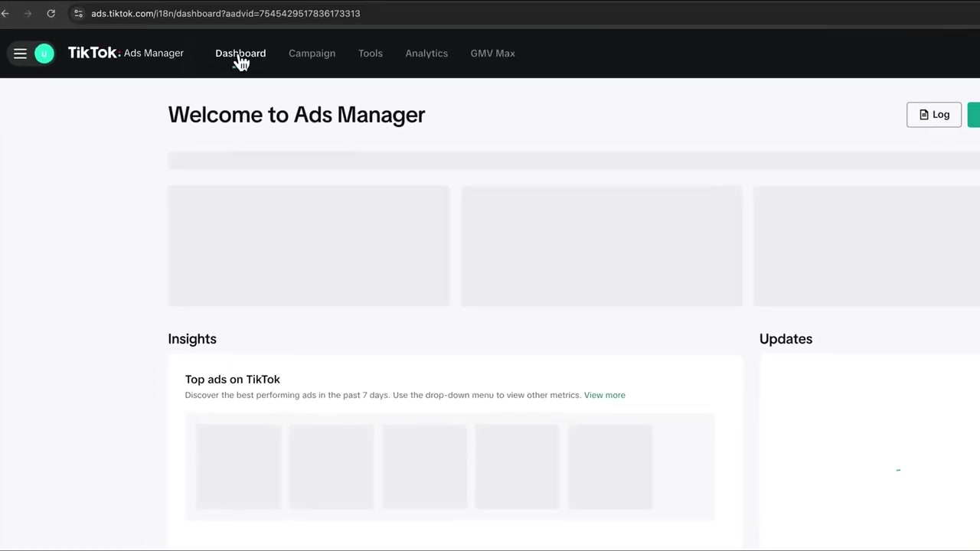View site information icon in address bar

tap(78, 13)
